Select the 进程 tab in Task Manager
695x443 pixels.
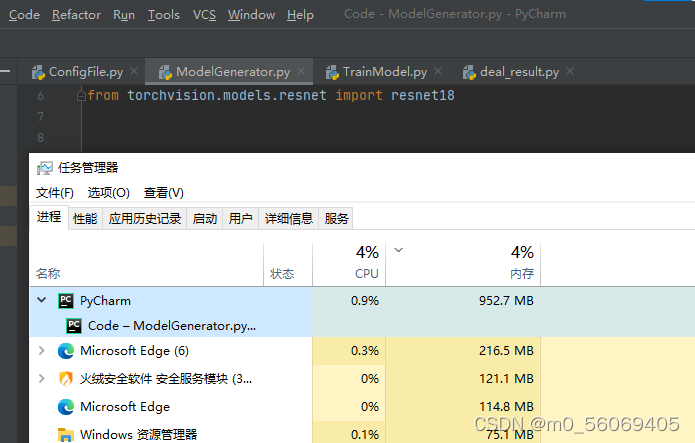49,217
